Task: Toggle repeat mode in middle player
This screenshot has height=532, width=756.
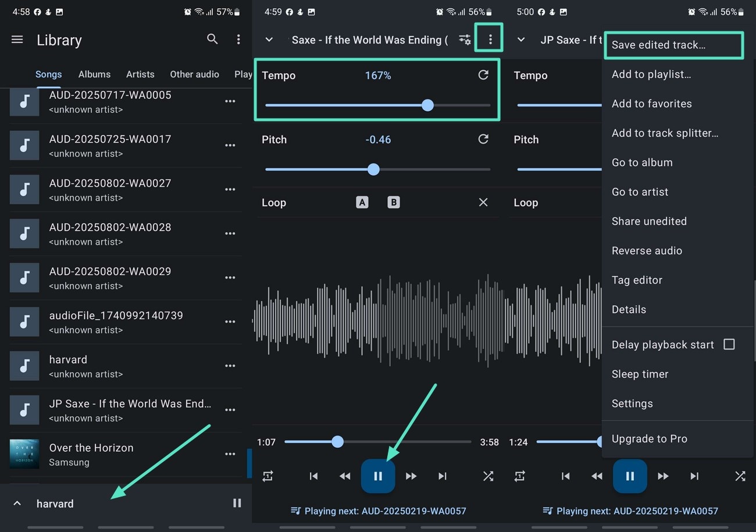Action: (268, 476)
